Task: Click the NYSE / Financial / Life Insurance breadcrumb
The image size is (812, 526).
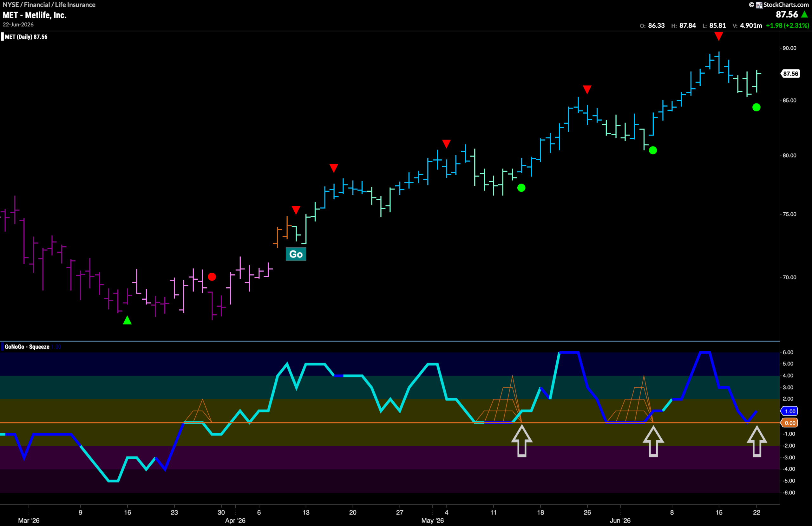Action: (49, 5)
